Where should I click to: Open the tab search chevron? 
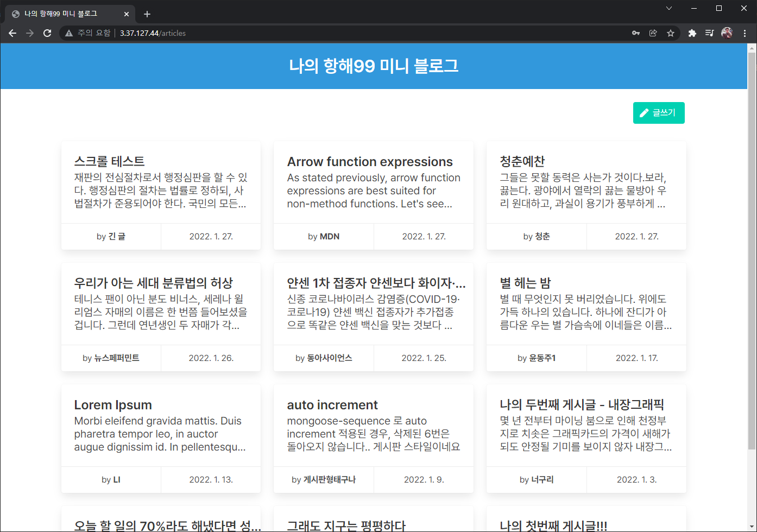click(669, 8)
